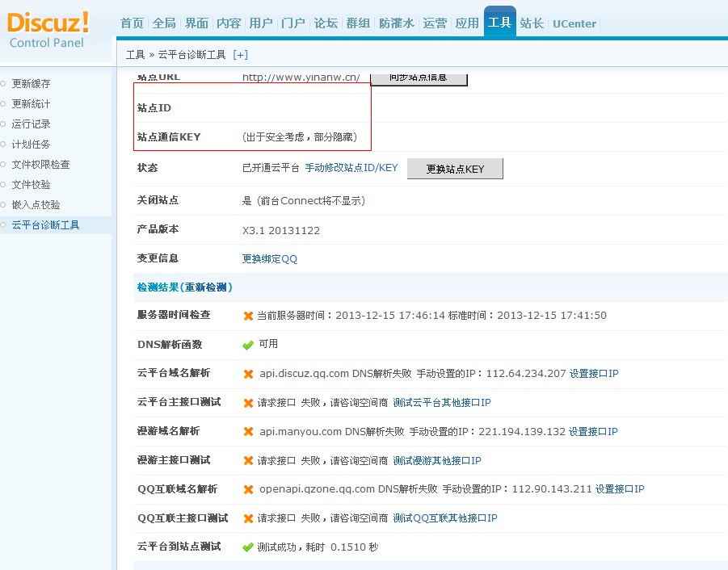Screen dimensions: 728x570
Task: Click the 测试漫游其他接口IP link
Action: click(437, 460)
